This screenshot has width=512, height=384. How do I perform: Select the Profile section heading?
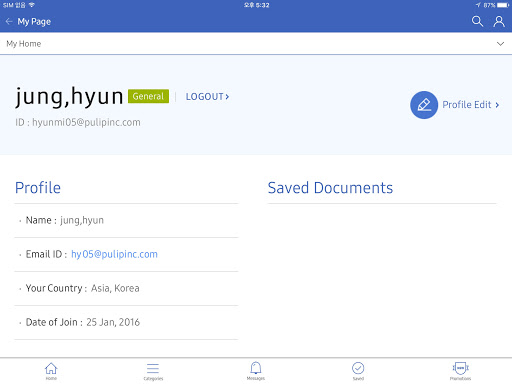(38, 188)
